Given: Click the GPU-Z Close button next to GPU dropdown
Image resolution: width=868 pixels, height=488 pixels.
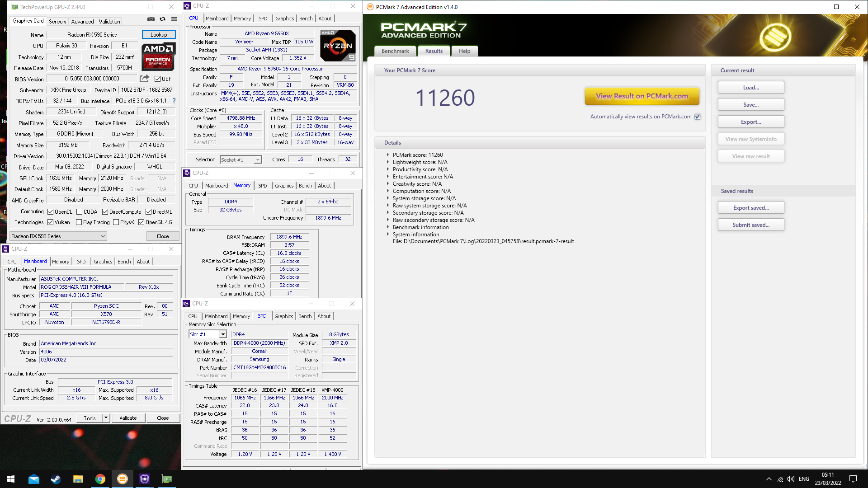Looking at the screenshot, I should [163, 236].
